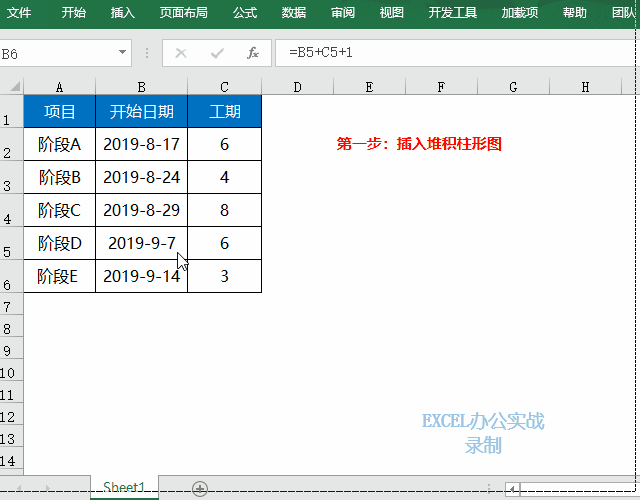
Task: Click the Select All corner triangle
Action: 14,87
